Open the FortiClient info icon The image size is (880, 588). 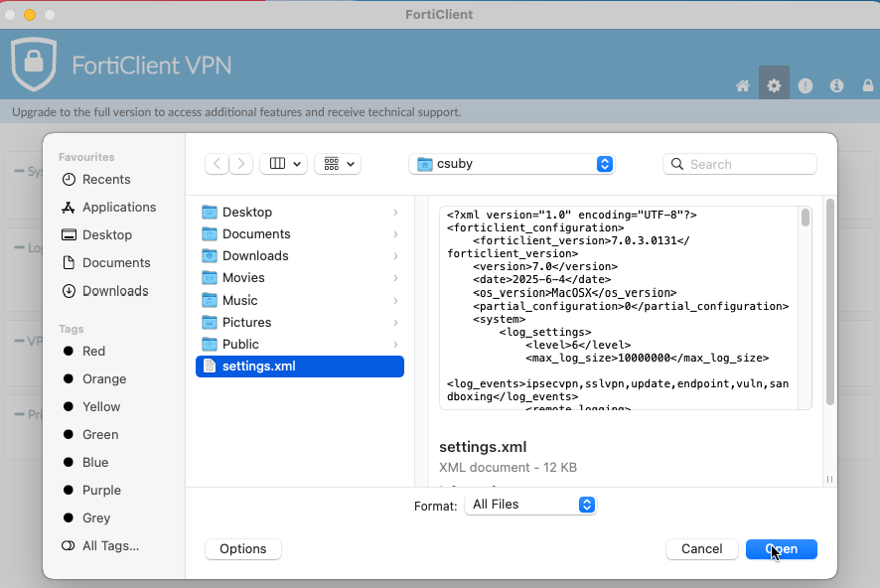pyautogui.click(x=836, y=85)
